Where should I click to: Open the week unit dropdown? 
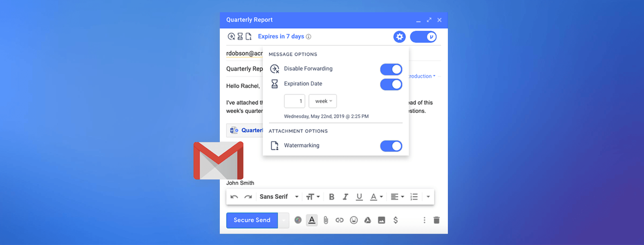click(323, 101)
